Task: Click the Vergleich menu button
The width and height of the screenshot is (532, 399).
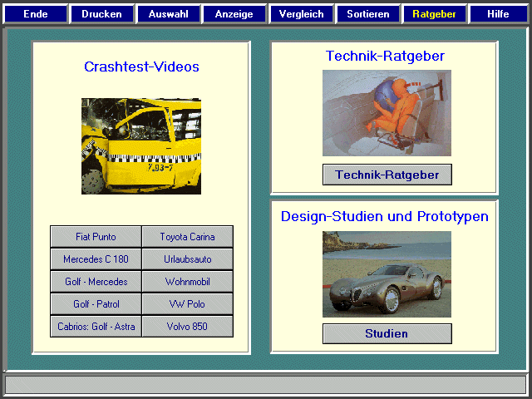Action: (x=301, y=14)
